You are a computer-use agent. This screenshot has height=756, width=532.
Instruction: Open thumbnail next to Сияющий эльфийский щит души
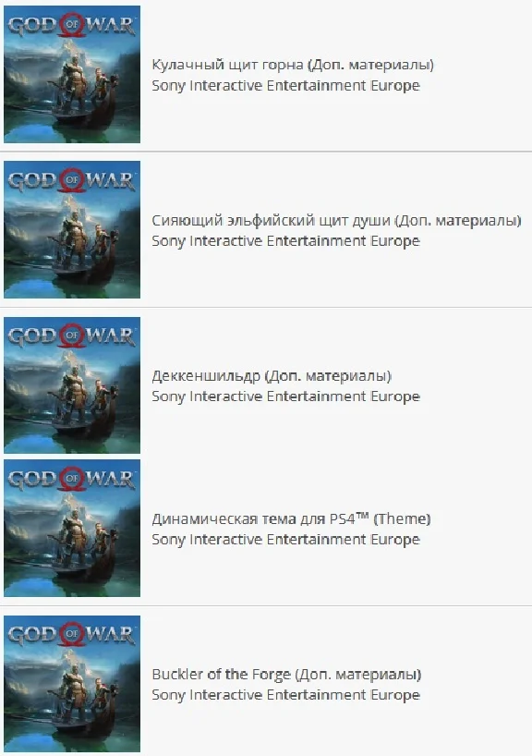pos(72,229)
